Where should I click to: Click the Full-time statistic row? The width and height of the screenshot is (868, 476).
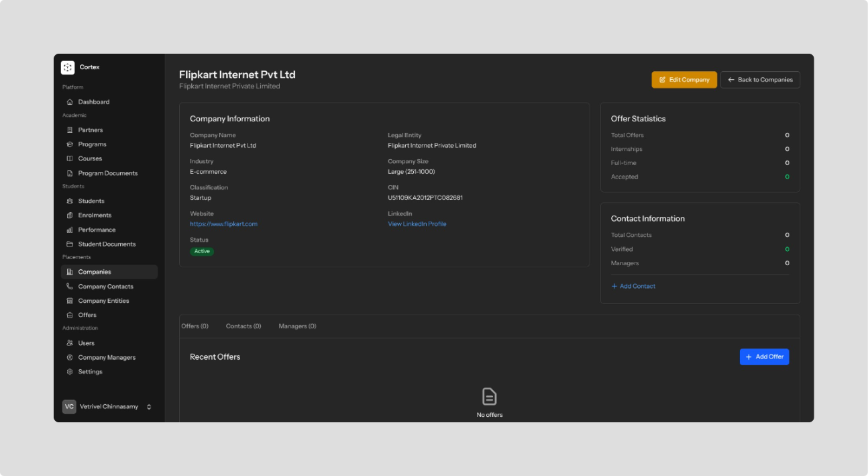700,163
